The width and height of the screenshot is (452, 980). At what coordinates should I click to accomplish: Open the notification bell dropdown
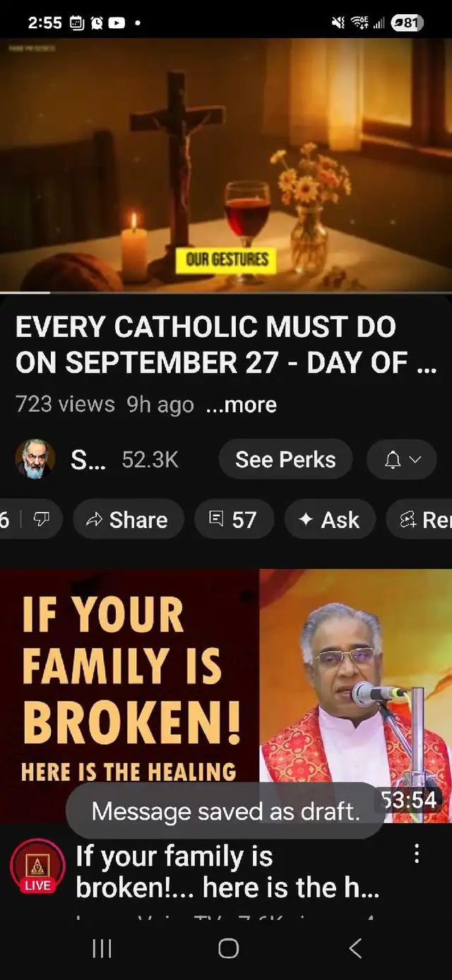[403, 460]
